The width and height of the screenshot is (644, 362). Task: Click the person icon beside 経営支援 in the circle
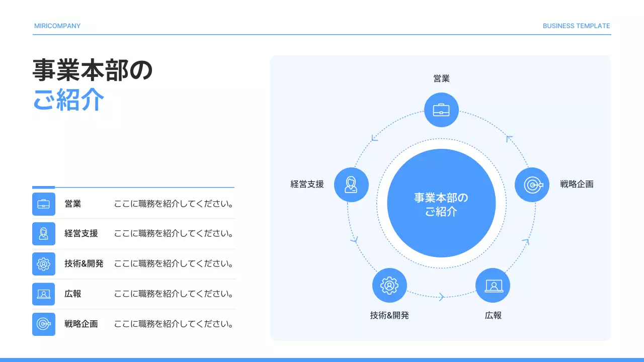tap(352, 185)
